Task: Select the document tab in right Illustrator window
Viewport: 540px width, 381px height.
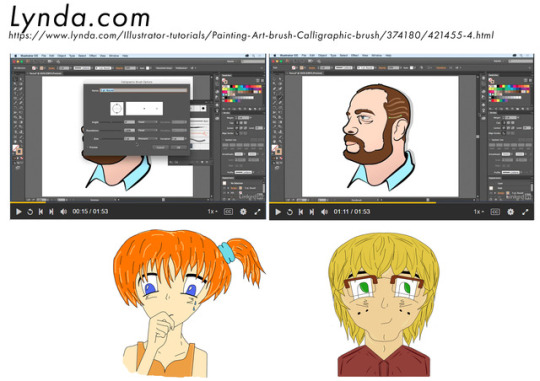Action: (306, 73)
